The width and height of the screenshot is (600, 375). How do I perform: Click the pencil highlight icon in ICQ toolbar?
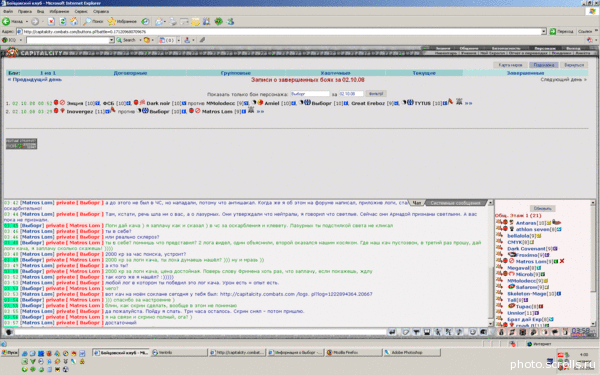coord(202,40)
